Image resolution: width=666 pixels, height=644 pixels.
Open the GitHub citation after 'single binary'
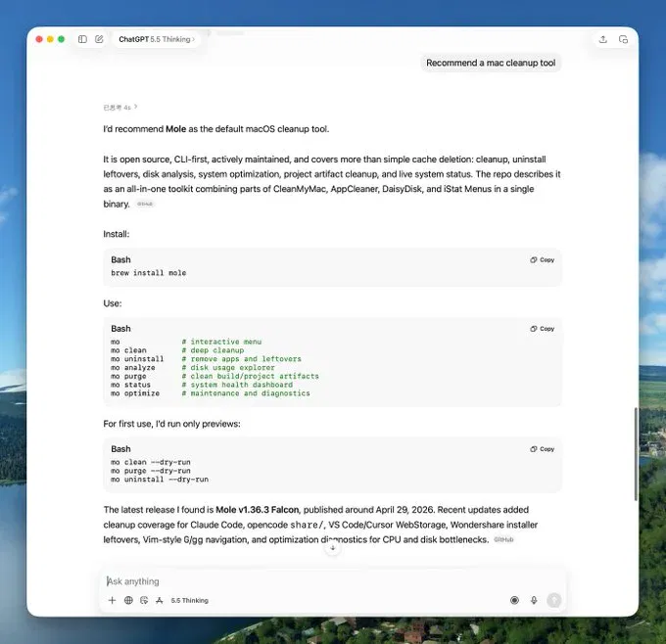click(145, 204)
